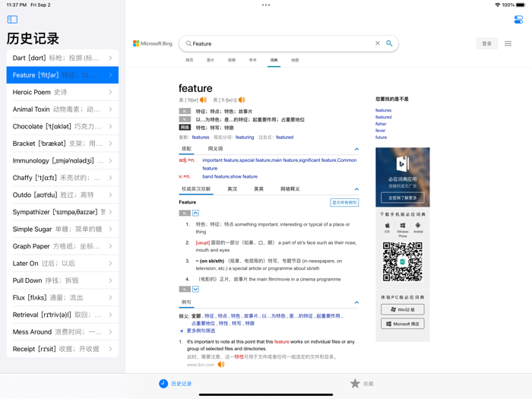This screenshot has width=532, height=399.
Task: Click the QR code image
Action: 403,261
